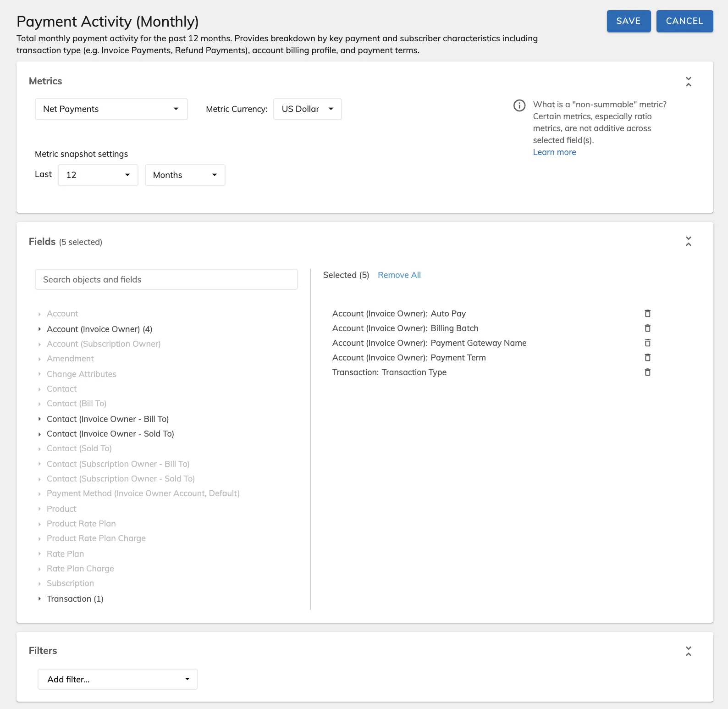
Task: Delete Payment Gateway Name selected field
Action: [x=647, y=343]
